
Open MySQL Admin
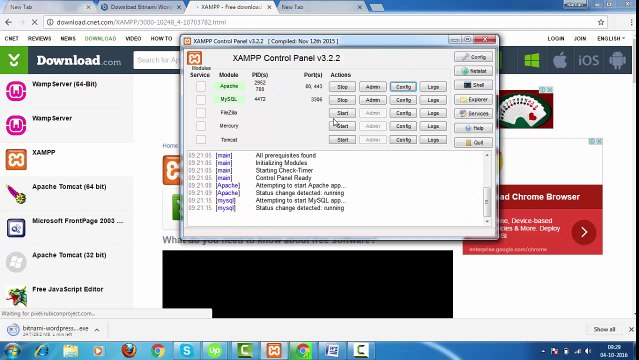[372, 100]
